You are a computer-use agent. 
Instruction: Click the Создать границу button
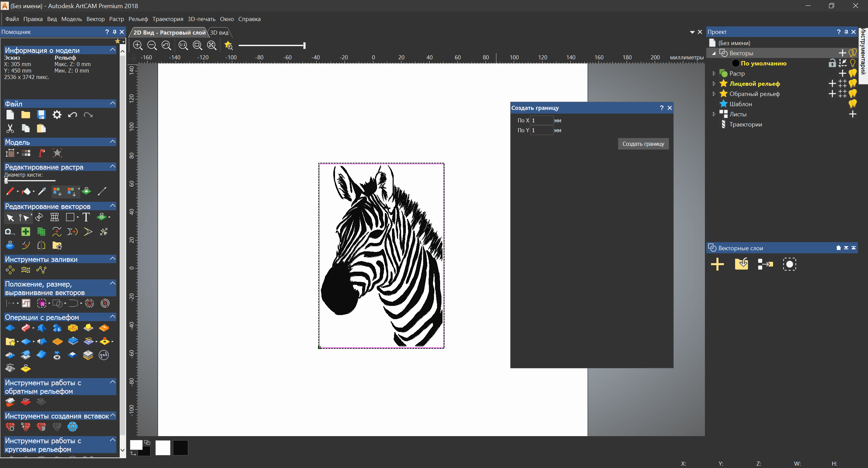point(643,144)
